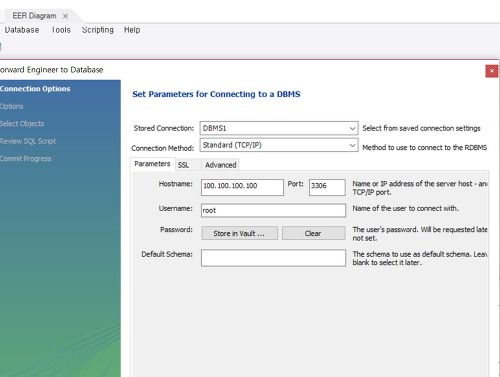500x377 pixels.
Task: Open the Stored Connection dropdown
Action: (x=279, y=128)
